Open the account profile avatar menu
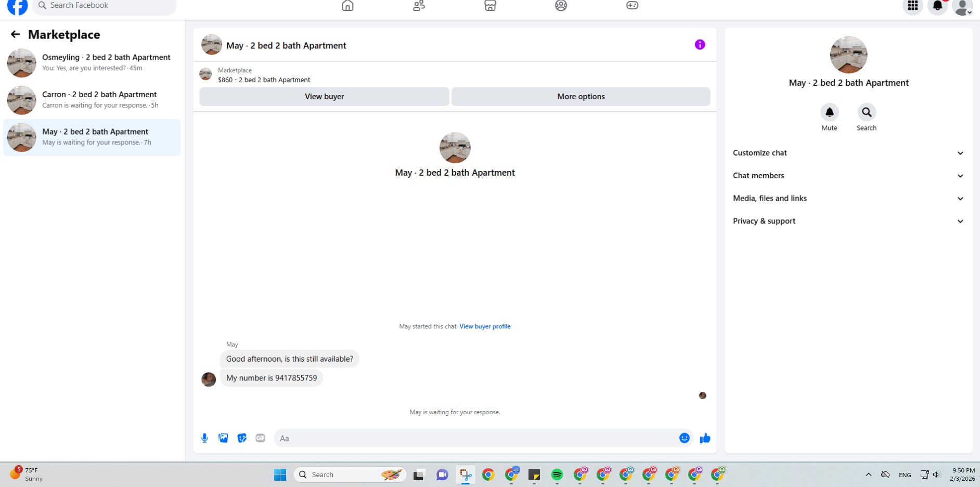The height and width of the screenshot is (487, 980). click(x=962, y=6)
